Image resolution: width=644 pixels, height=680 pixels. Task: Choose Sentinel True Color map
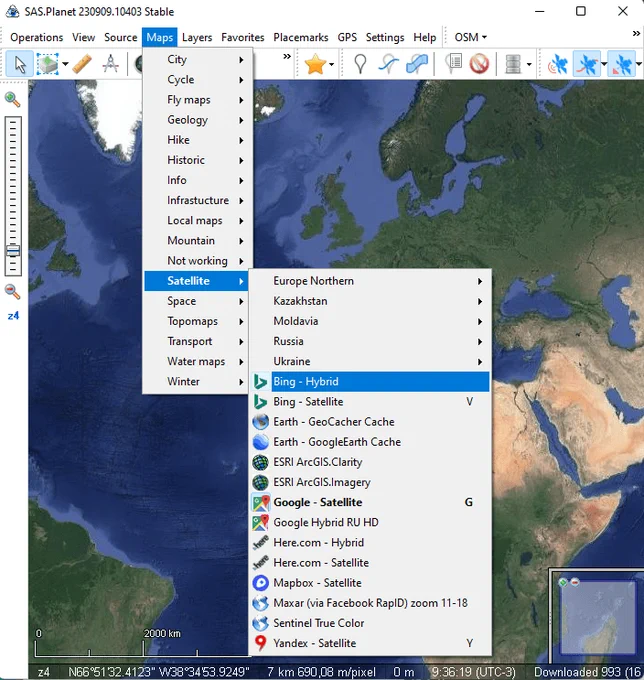coord(371,623)
